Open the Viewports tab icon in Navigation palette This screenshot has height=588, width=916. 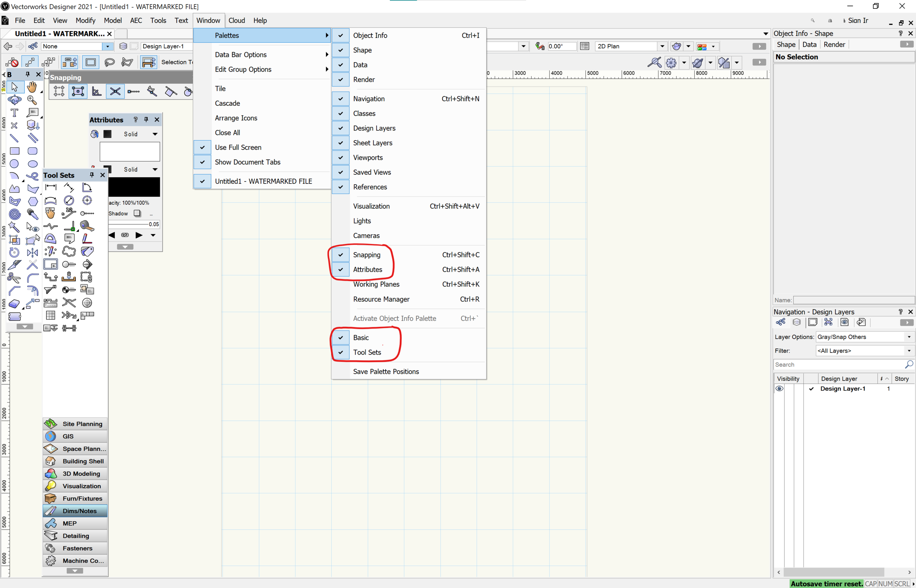pyautogui.click(x=828, y=322)
